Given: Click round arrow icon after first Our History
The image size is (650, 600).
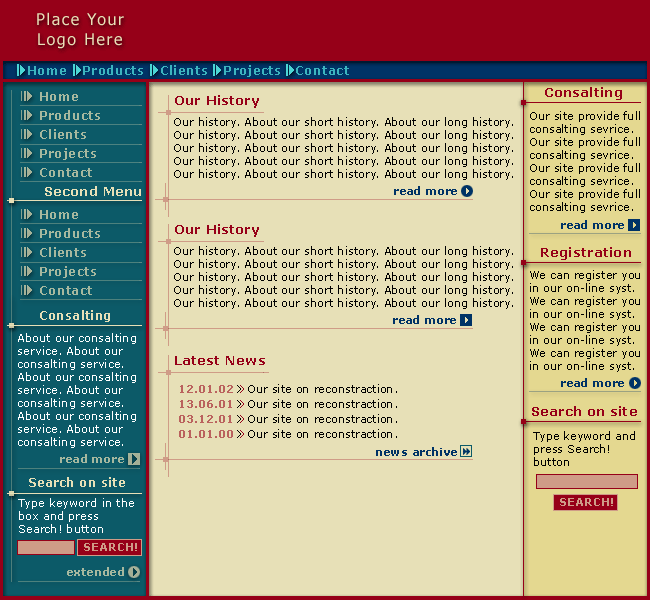Looking at the screenshot, I should point(467,191).
